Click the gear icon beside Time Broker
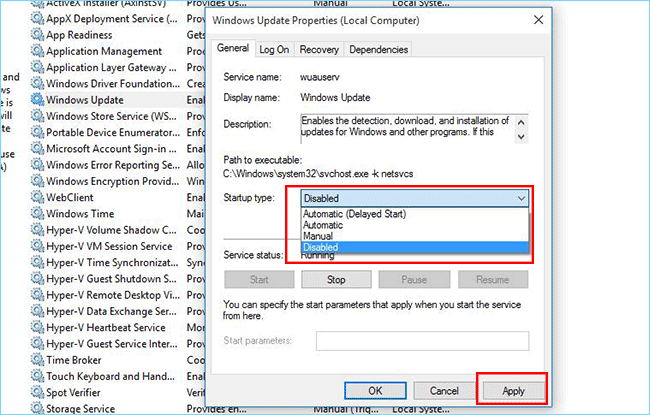The image size is (650, 415). [37, 359]
